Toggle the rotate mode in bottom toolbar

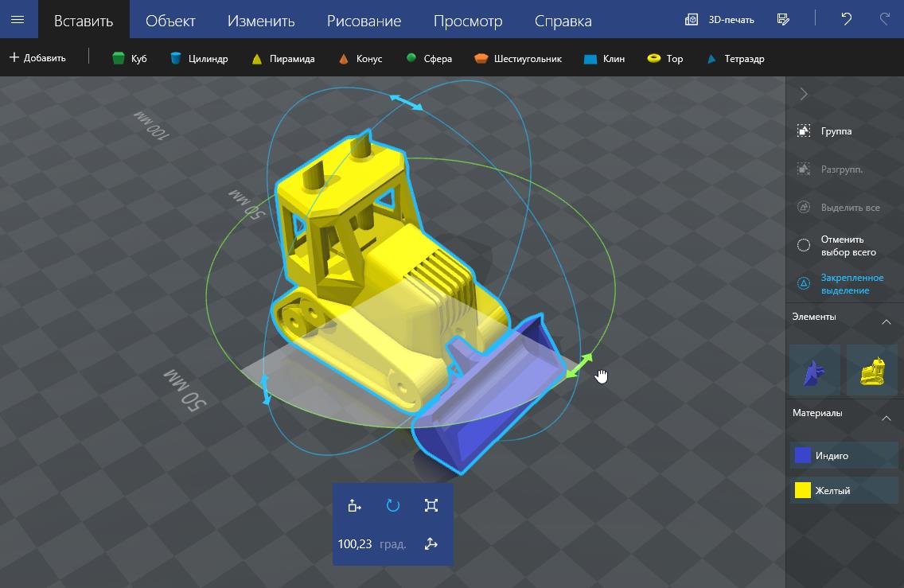tap(393, 505)
